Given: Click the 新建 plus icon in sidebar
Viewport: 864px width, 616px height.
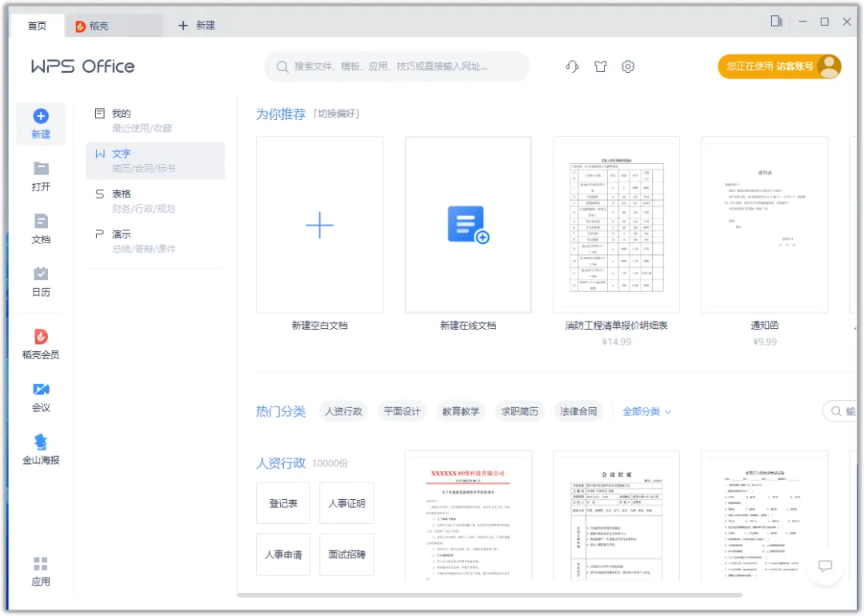Looking at the screenshot, I should click(x=41, y=116).
